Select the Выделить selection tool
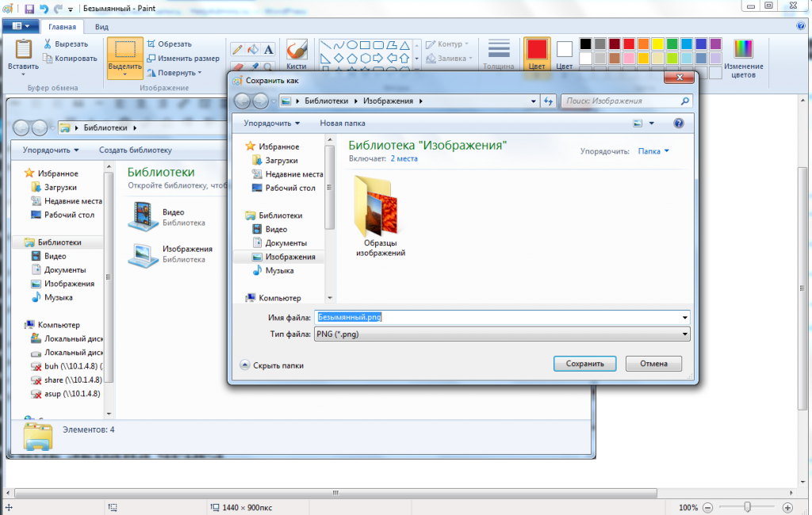The width and height of the screenshot is (812, 515). pos(124,58)
